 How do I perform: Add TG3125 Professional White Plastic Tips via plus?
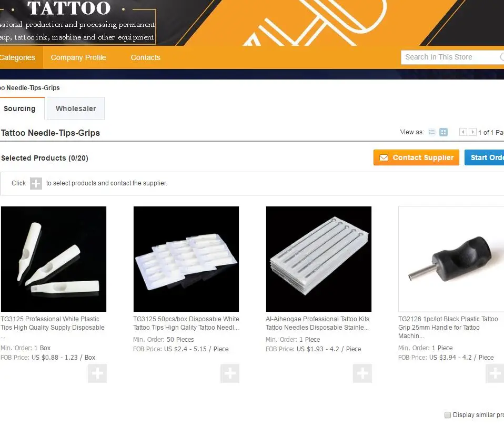click(x=97, y=373)
